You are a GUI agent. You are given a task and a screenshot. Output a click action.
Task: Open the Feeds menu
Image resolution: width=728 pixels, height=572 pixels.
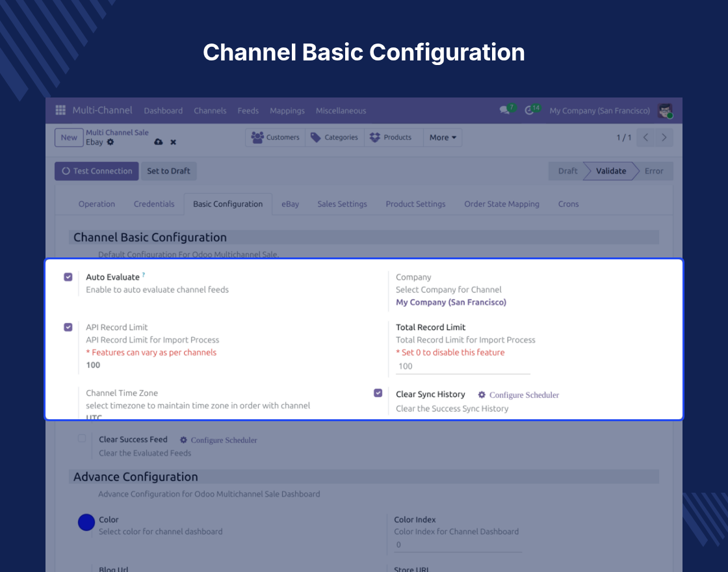[x=248, y=110]
